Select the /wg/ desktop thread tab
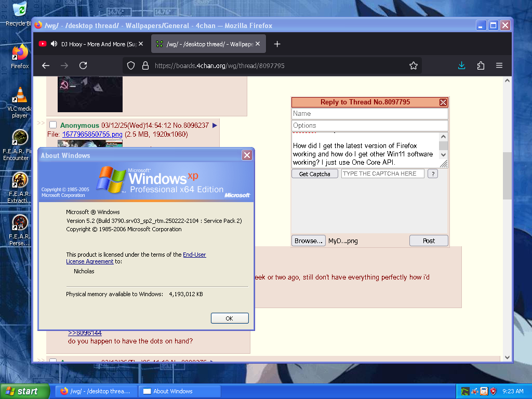Screen dimensions: 532x399 [x=208, y=44]
